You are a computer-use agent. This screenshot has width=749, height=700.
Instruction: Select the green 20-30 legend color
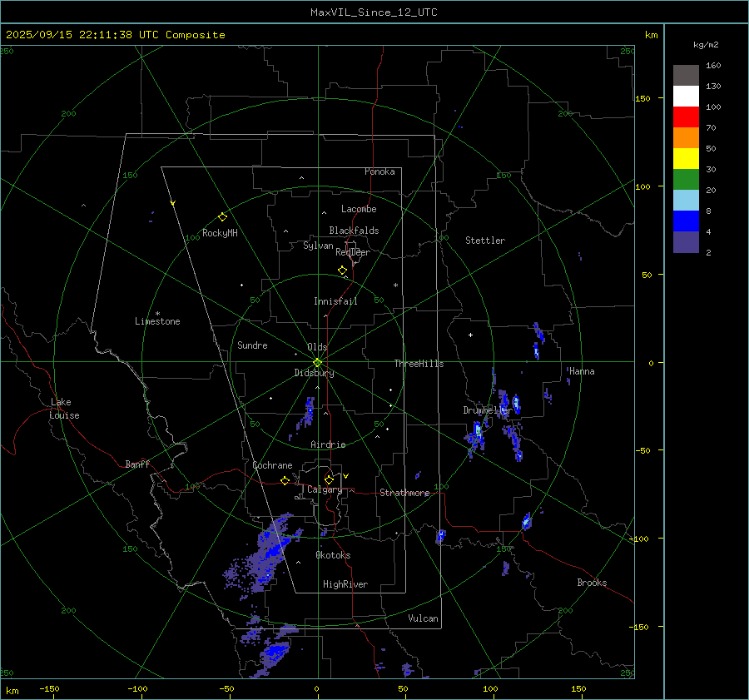pyautogui.click(x=686, y=180)
